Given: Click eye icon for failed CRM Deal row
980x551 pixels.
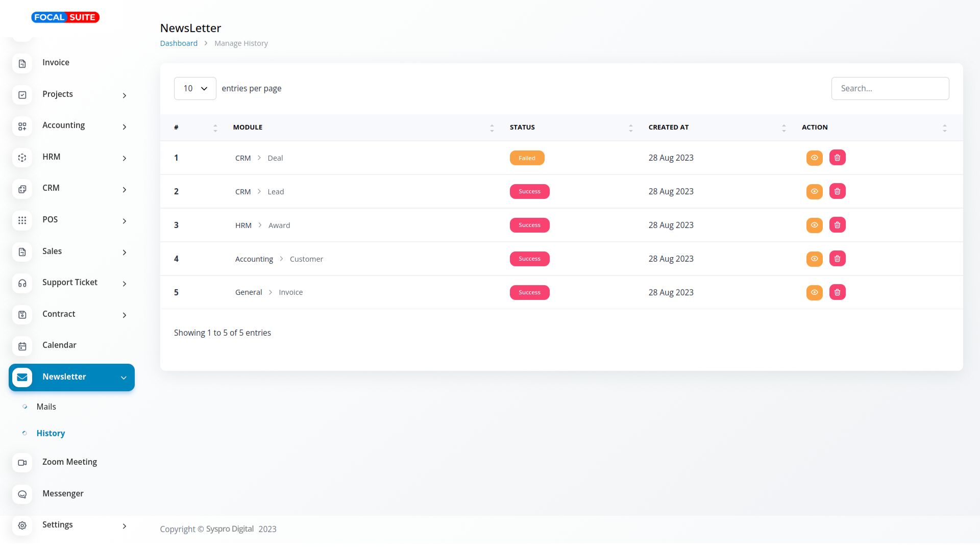Looking at the screenshot, I should click(814, 158).
